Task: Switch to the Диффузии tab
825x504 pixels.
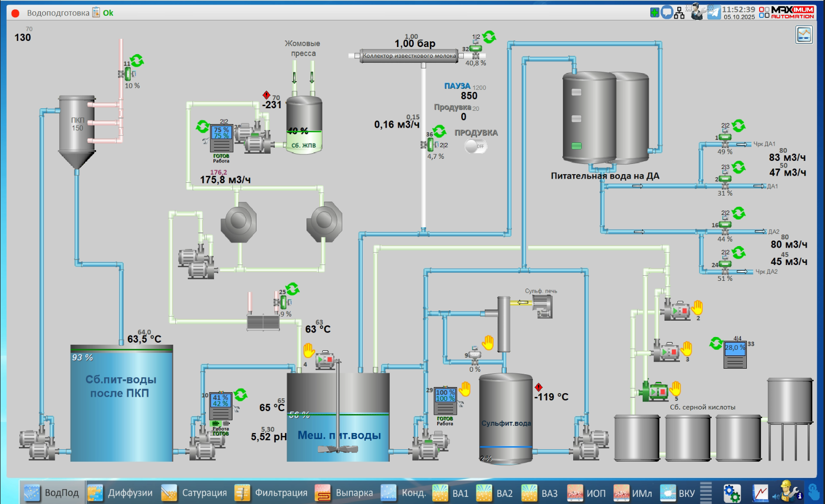Action: (122, 493)
